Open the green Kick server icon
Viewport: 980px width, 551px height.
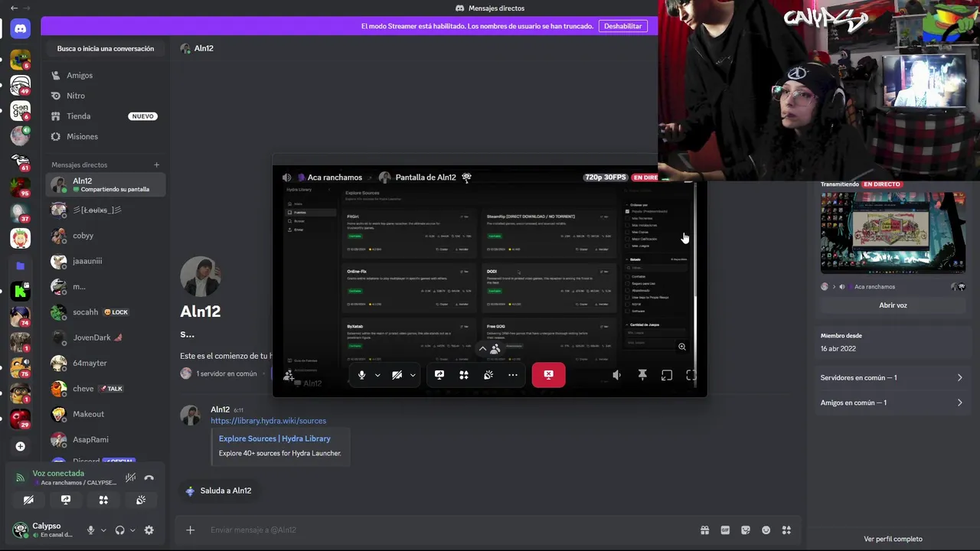pyautogui.click(x=21, y=290)
